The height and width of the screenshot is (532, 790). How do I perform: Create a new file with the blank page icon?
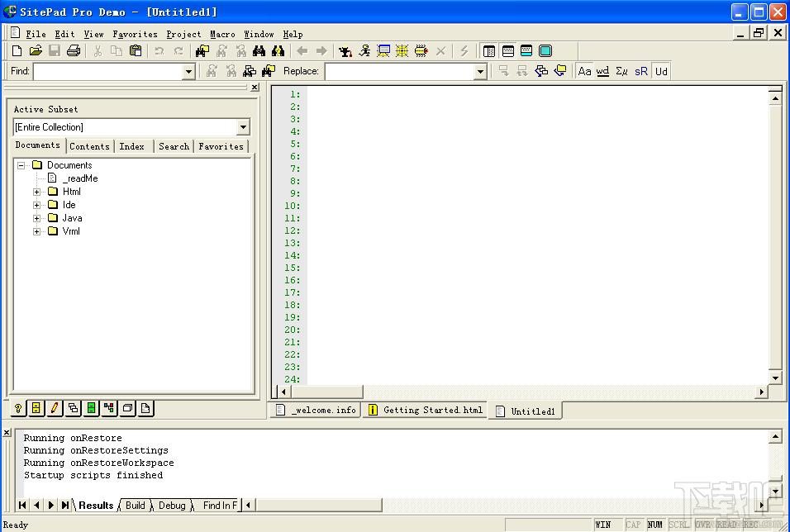click(17, 51)
